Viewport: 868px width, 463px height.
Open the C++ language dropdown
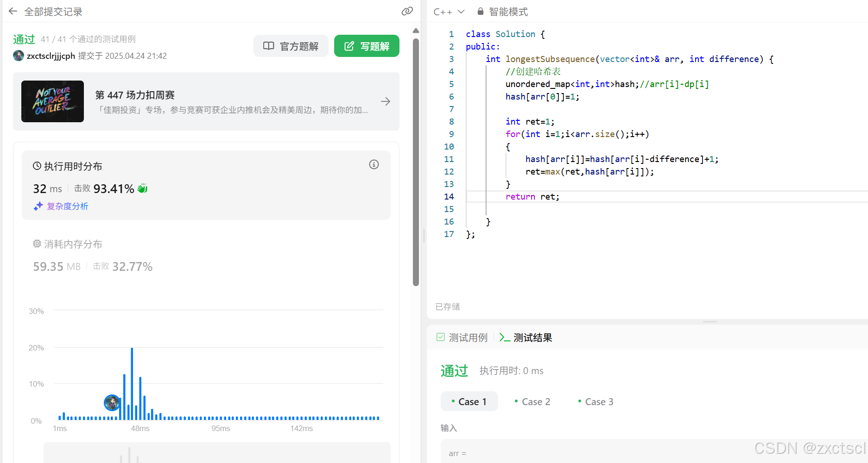(x=449, y=12)
